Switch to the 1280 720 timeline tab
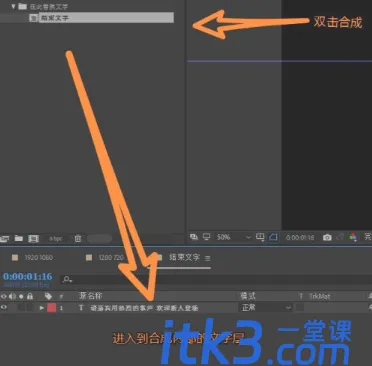 (105, 258)
